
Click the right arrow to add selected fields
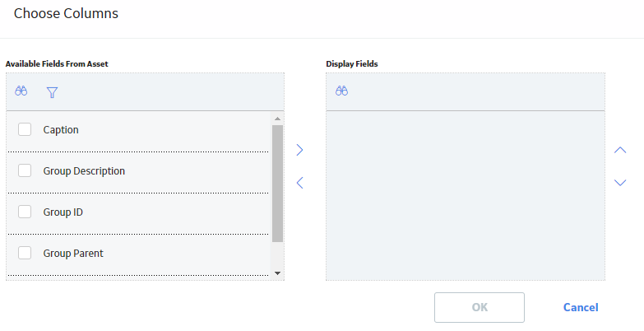click(x=300, y=150)
